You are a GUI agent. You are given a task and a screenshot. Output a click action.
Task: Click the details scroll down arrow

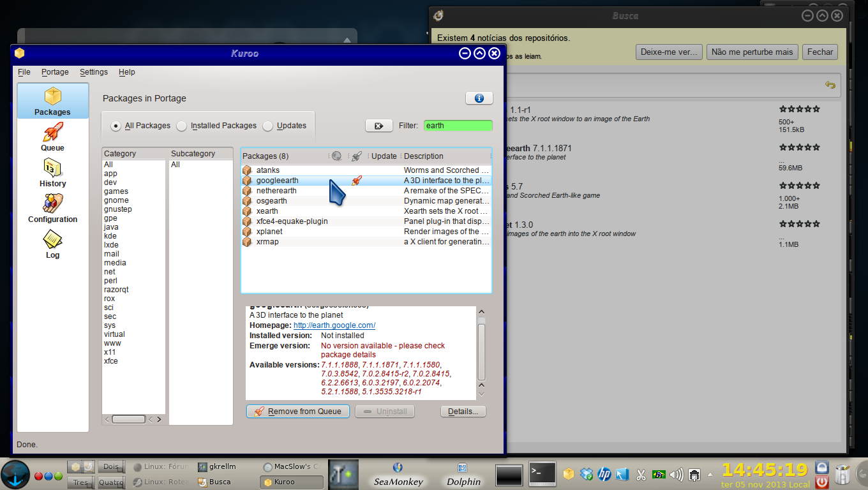coord(481,395)
